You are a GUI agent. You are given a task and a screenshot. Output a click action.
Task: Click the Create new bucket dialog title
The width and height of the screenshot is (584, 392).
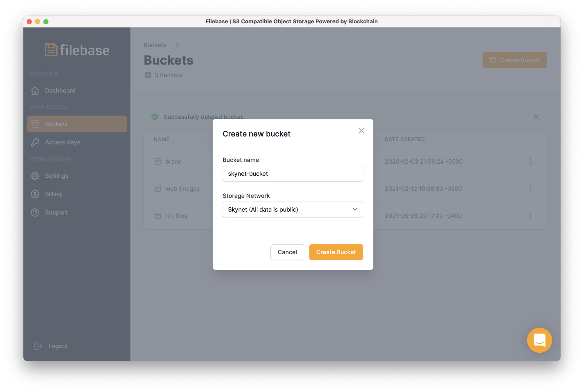[x=256, y=134]
